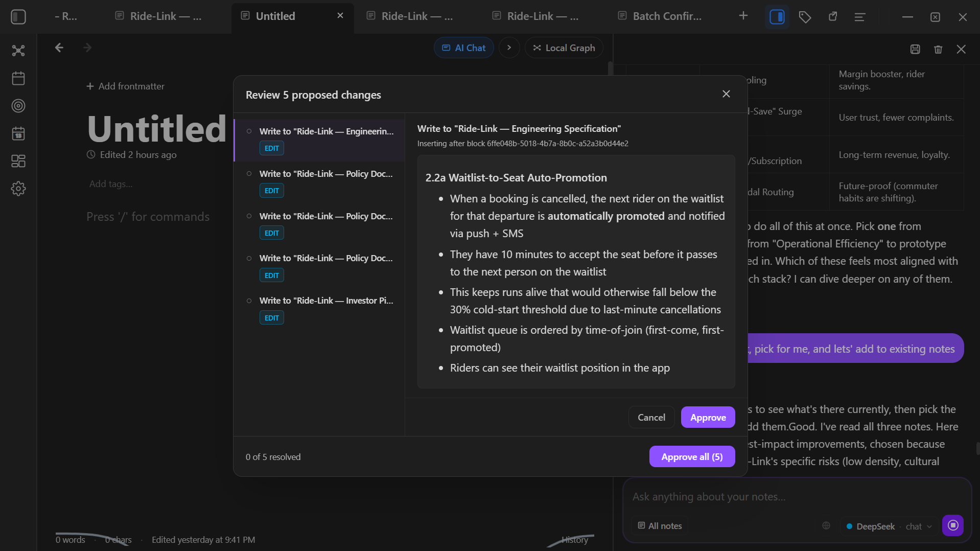Click EDIT badge under Engineering change
The height and width of the screenshot is (551, 980).
272,148
